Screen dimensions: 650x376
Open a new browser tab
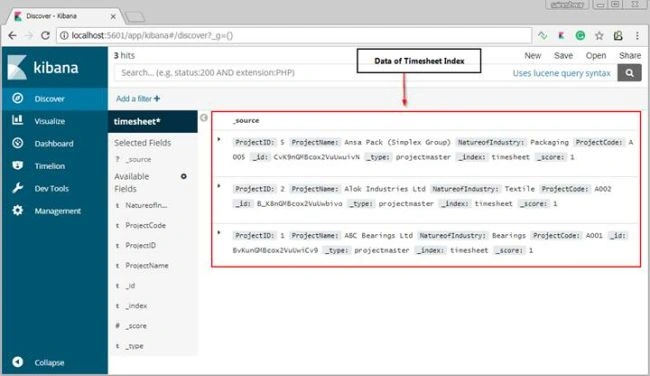pos(135,17)
